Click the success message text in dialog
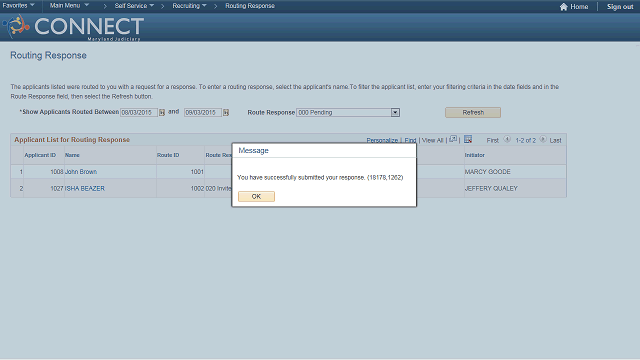Viewport: 640px width, 360px height. [x=320, y=178]
